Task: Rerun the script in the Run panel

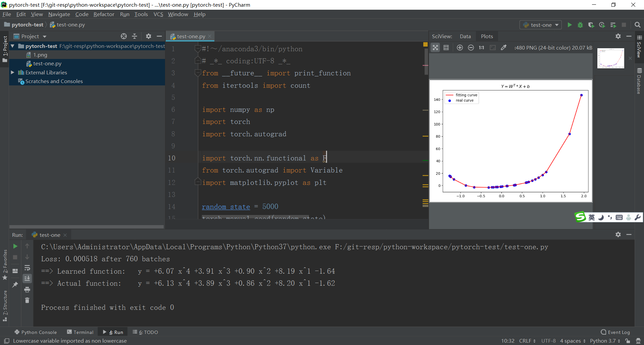Action: coord(15,247)
